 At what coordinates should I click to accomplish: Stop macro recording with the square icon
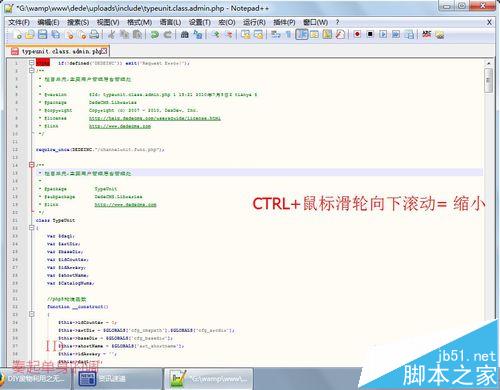pos(370,34)
